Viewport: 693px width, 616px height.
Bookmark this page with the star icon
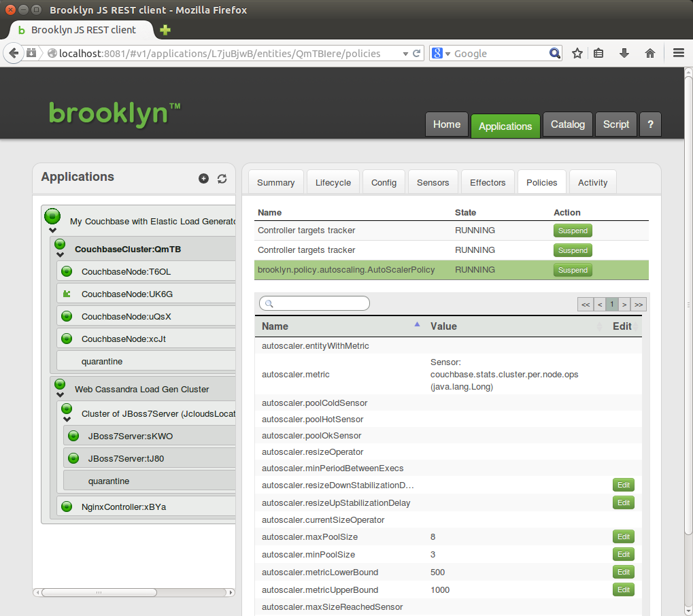tap(577, 54)
